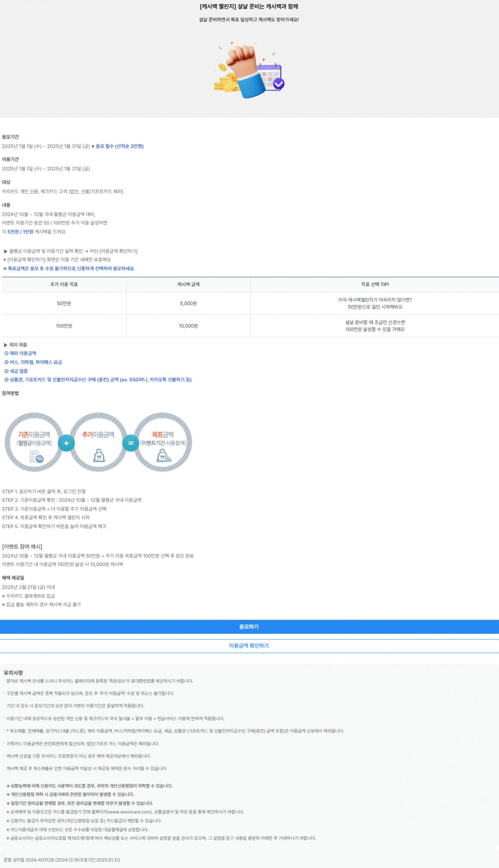
Task: Click the 해외 이용금액 exclusion item
Action: (20, 353)
